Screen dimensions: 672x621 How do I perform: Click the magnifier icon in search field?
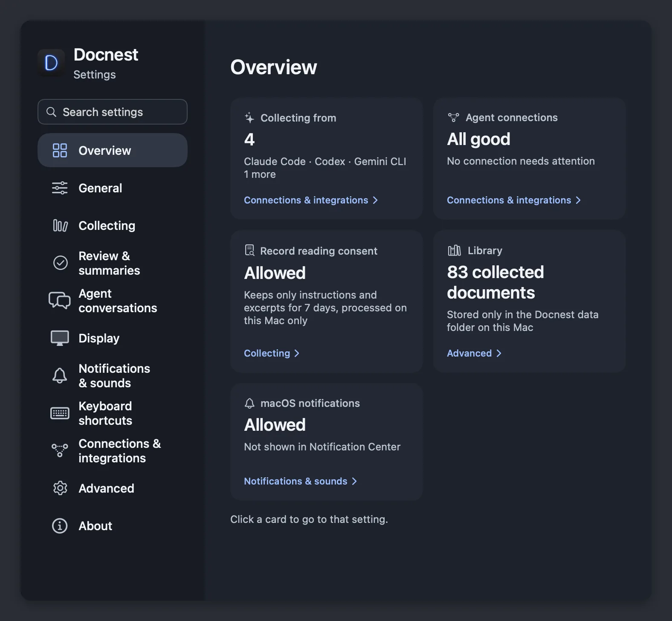51,112
